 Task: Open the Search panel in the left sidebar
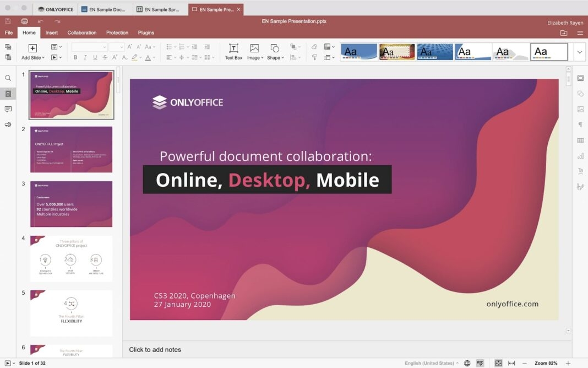coord(8,78)
